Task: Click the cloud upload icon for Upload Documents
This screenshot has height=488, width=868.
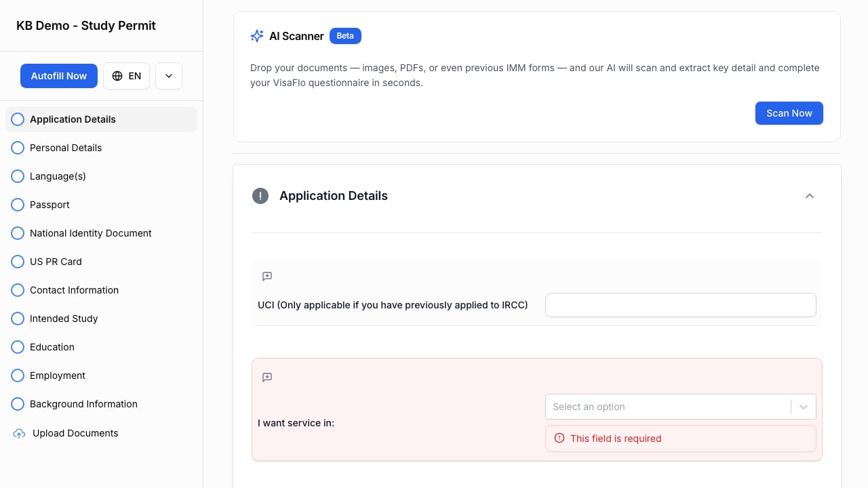Action: pyautogui.click(x=19, y=433)
